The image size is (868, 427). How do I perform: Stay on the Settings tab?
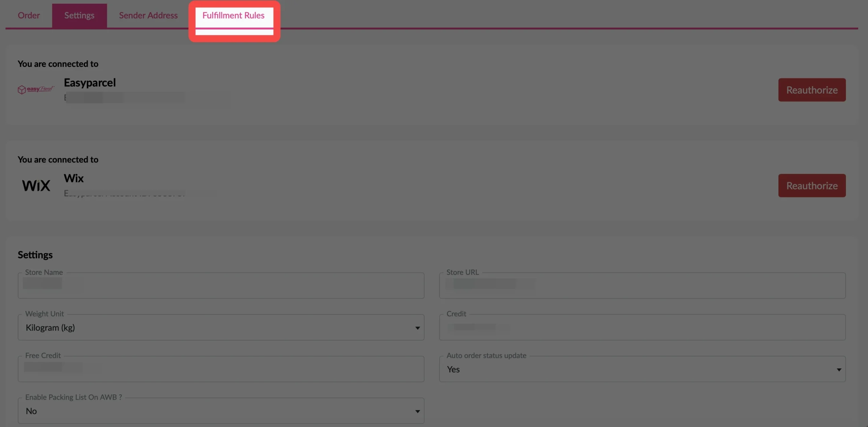click(x=79, y=15)
